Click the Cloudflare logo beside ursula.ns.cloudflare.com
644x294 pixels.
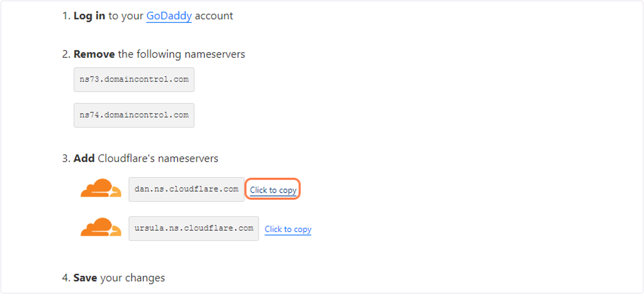pyautogui.click(x=101, y=227)
